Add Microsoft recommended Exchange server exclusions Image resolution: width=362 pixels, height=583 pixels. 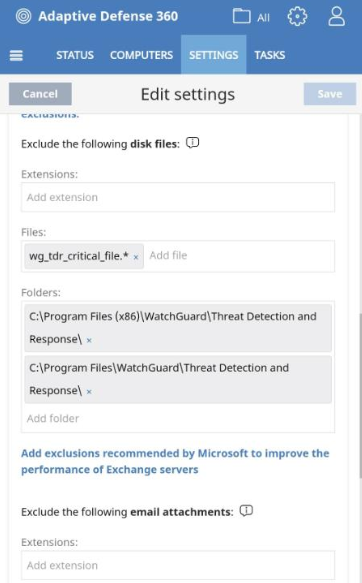[x=175, y=461]
